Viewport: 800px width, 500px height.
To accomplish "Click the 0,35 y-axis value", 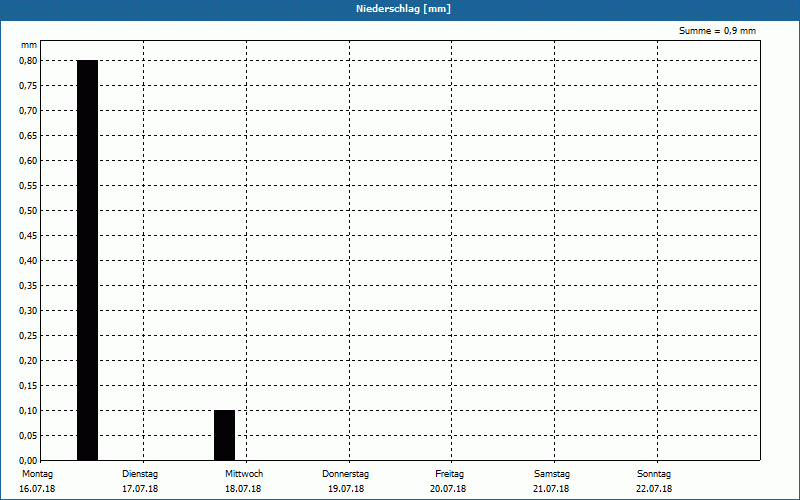I will 28,286.
